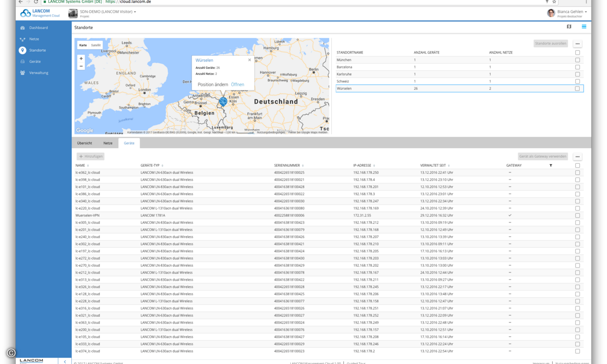Sort devices by Seriennummer
Image resolution: width=607 pixels, height=364 pixels.
tap(289, 166)
